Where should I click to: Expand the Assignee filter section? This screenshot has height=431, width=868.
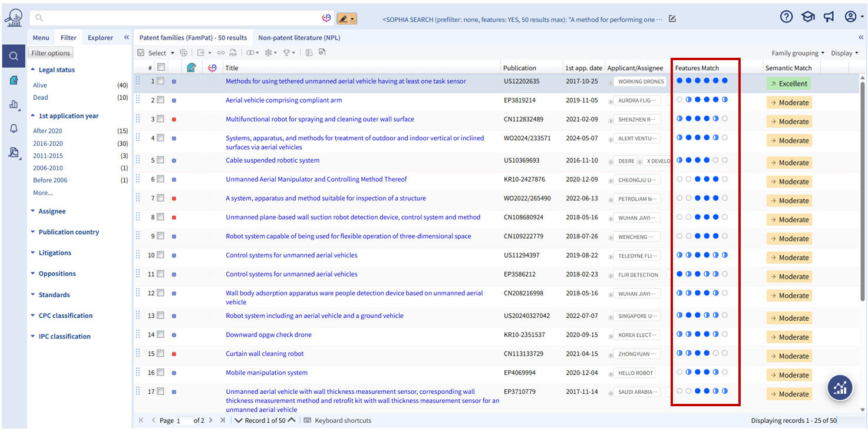pos(52,211)
